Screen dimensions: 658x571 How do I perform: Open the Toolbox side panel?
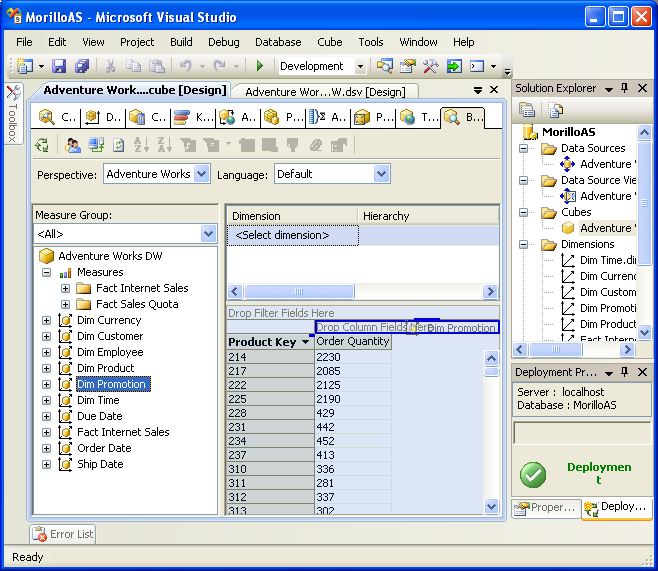click(x=13, y=114)
